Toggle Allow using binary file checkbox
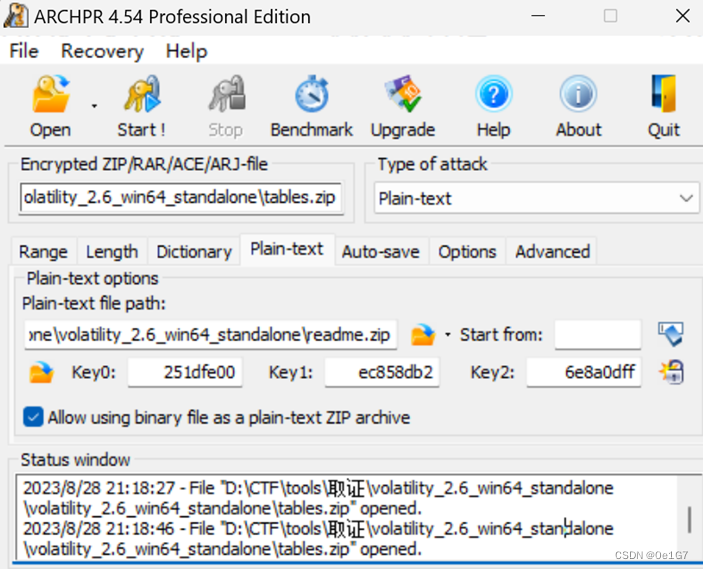 click(33, 417)
